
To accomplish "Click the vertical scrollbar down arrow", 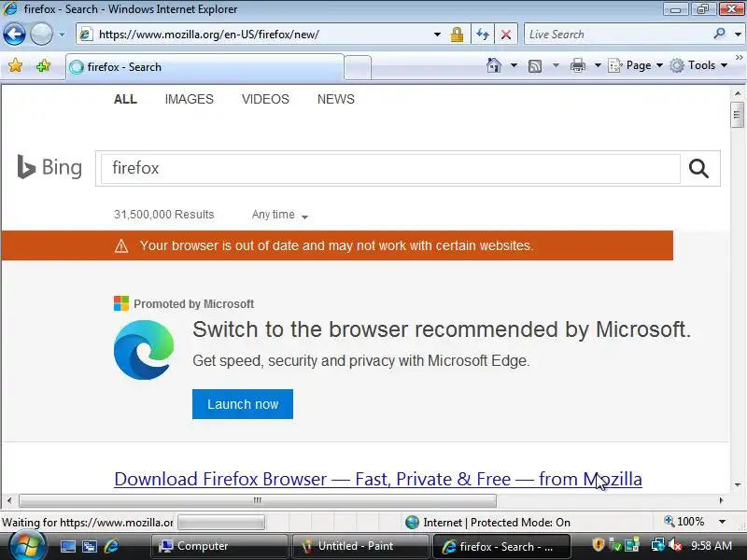I will point(738,484).
